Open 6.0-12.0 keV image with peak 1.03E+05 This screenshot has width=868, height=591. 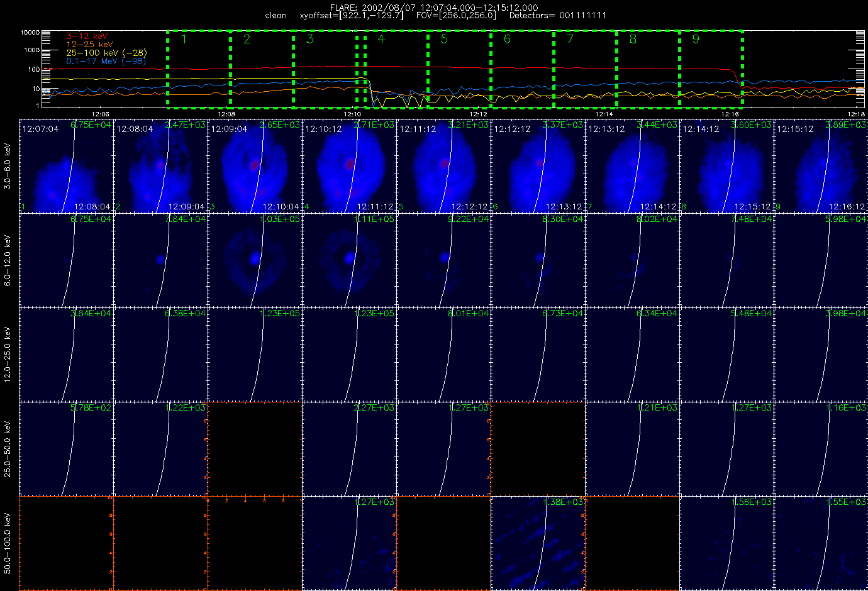tap(255, 260)
